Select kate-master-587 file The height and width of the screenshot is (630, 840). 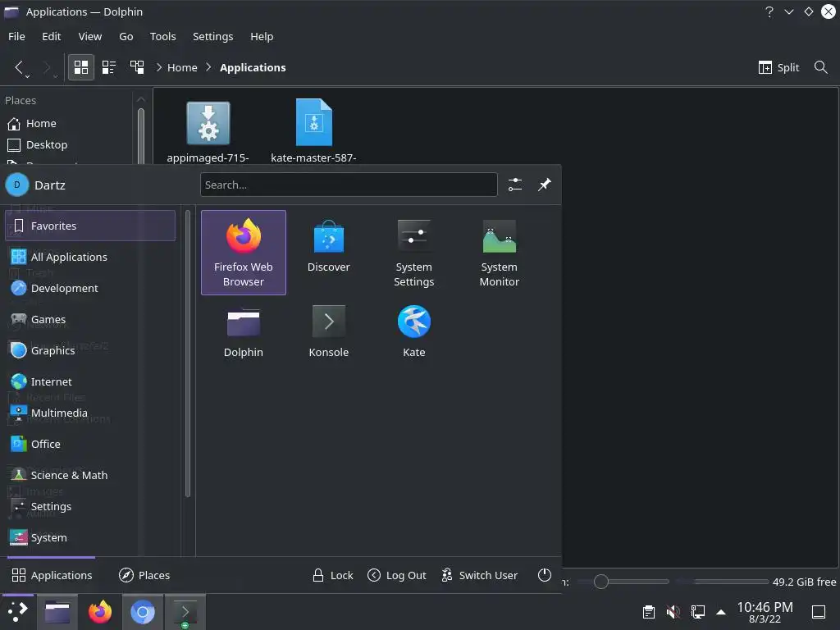(313, 132)
